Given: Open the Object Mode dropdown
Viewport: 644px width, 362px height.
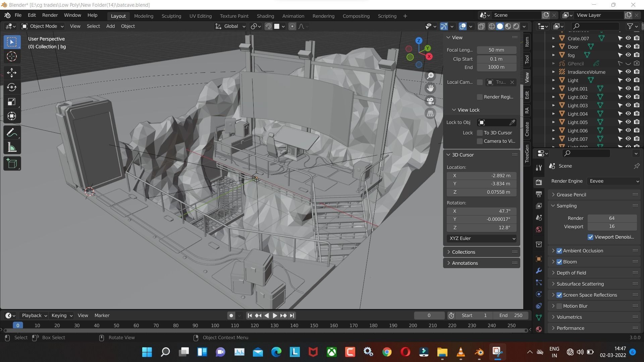Looking at the screenshot, I should point(42,26).
